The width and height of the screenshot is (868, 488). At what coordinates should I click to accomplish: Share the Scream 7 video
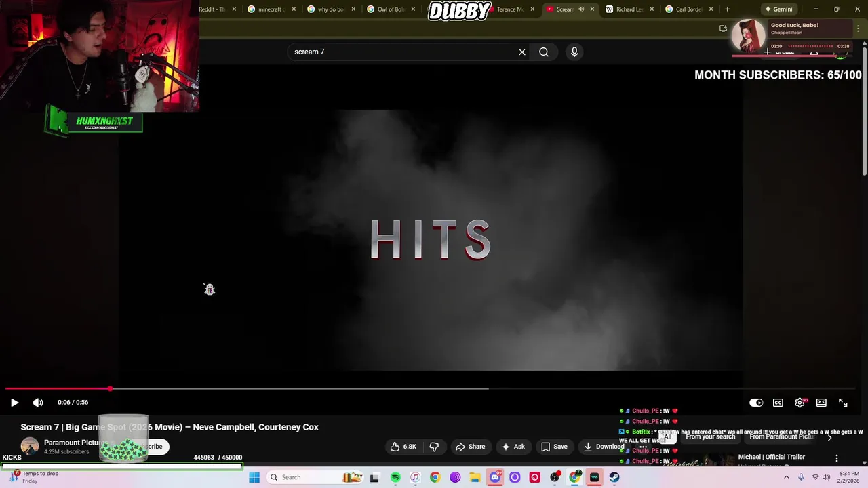point(470,447)
